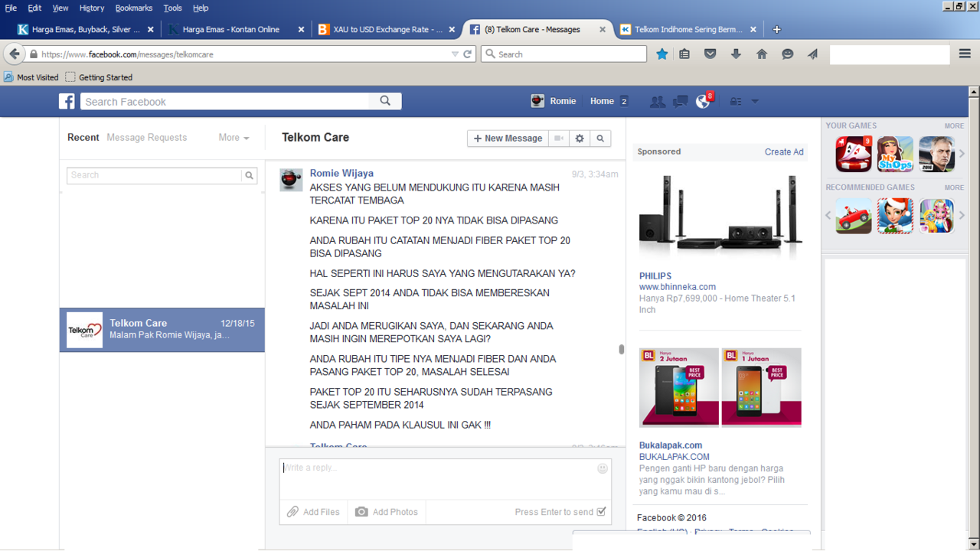Go to the Firefox home page icon

coord(762,54)
